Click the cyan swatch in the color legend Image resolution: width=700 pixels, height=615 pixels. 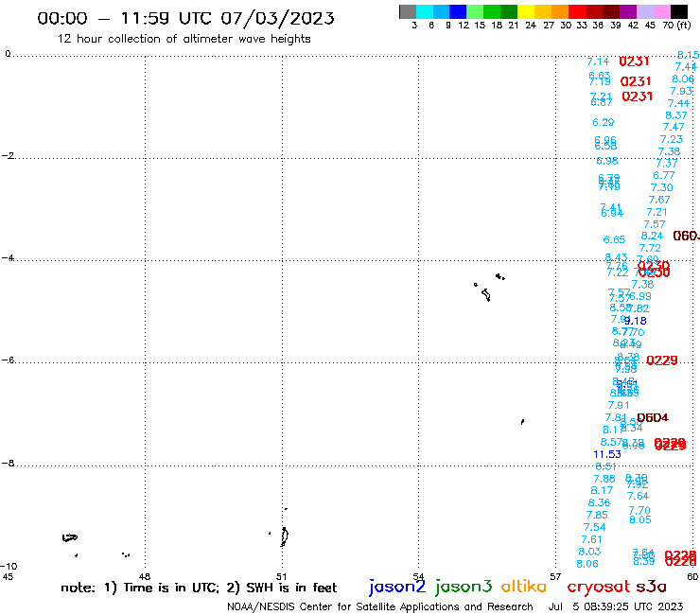[x=425, y=11]
